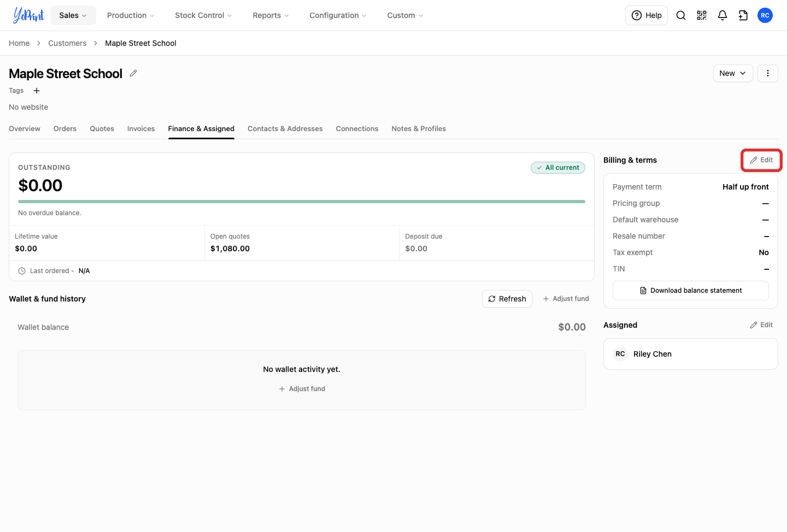Expand the Custom menu
This screenshot has height=532, width=787.
tap(405, 15)
